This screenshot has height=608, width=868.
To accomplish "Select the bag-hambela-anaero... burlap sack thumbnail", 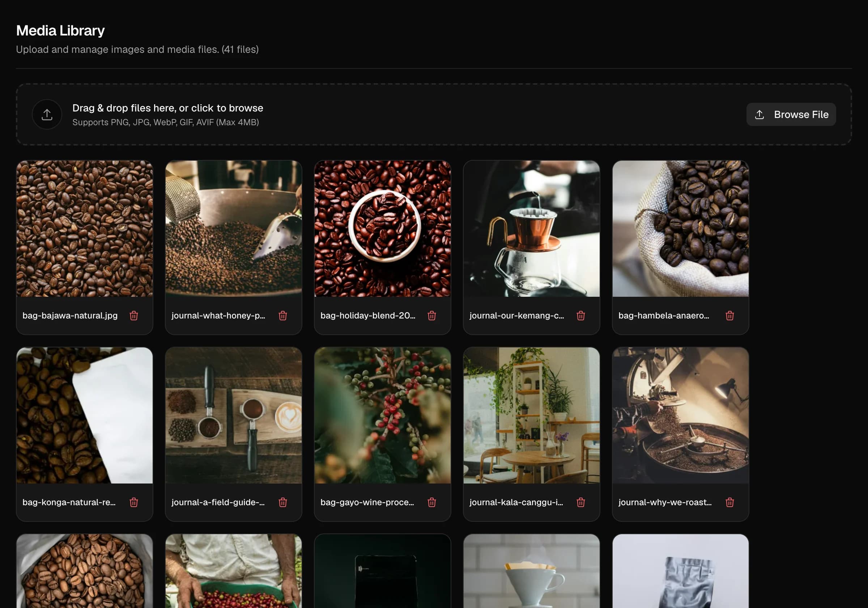I will click(x=681, y=228).
